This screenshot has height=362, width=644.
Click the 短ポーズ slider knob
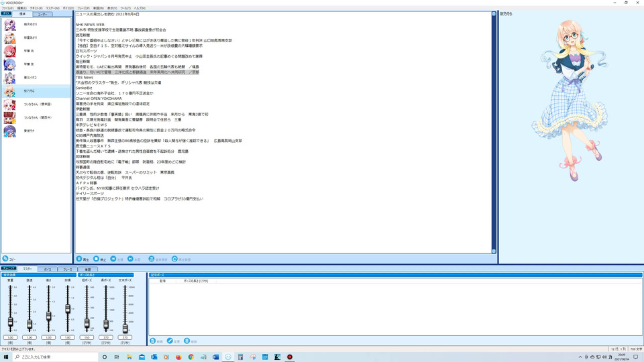pos(87,324)
